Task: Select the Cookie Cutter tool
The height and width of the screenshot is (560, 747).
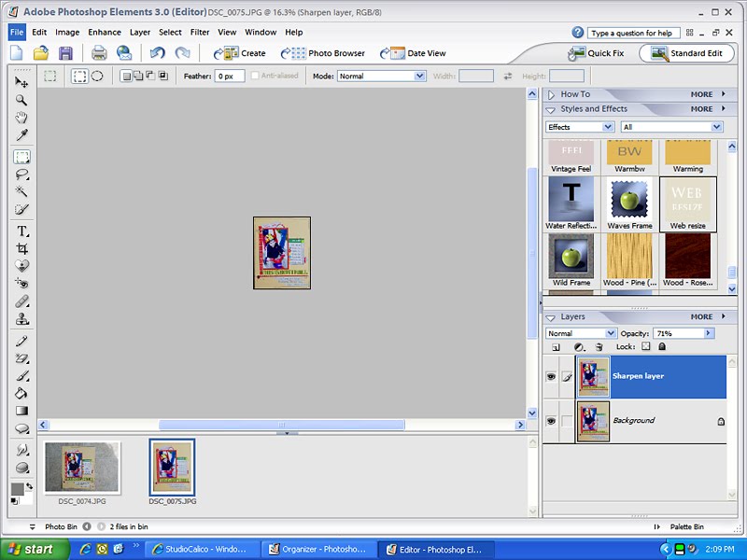Action: coord(21,266)
